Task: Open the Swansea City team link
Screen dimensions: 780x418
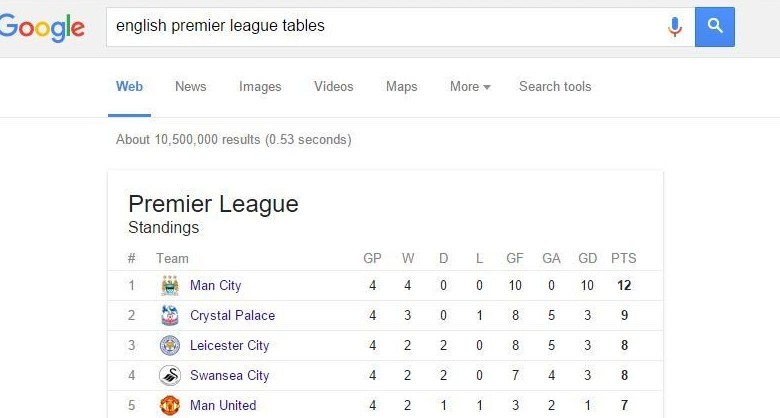Action: point(229,375)
